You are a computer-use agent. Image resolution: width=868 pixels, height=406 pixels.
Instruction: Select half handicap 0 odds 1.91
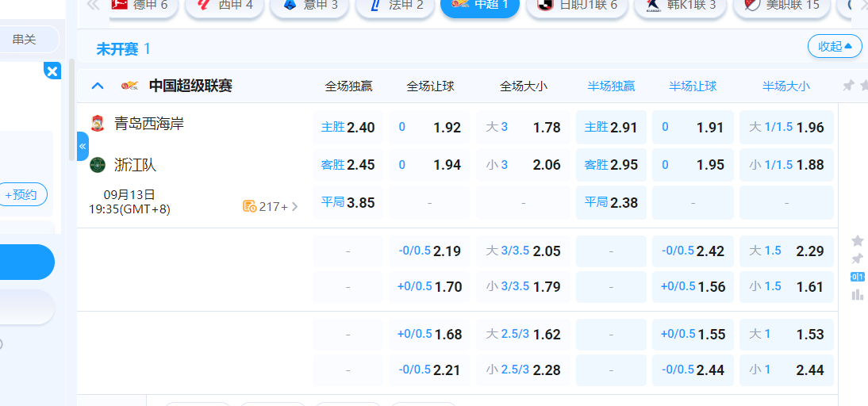693,127
